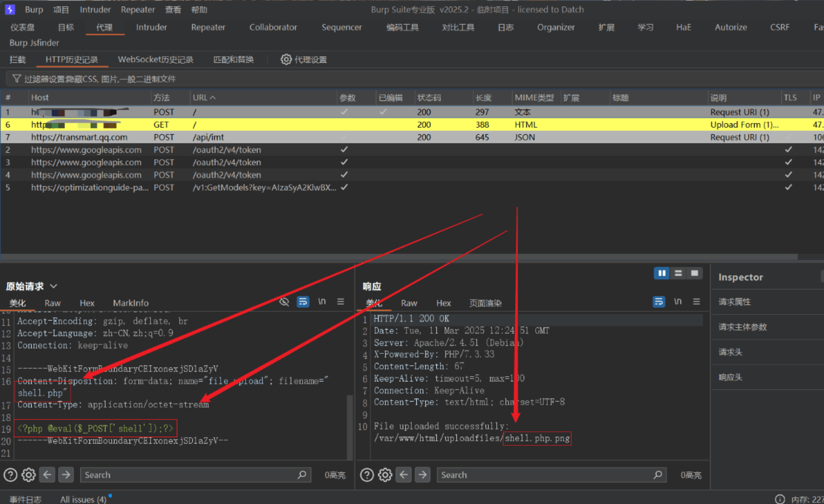Open request search settings gear
Viewport: 824px width, 504px height.
pyautogui.click(x=29, y=475)
